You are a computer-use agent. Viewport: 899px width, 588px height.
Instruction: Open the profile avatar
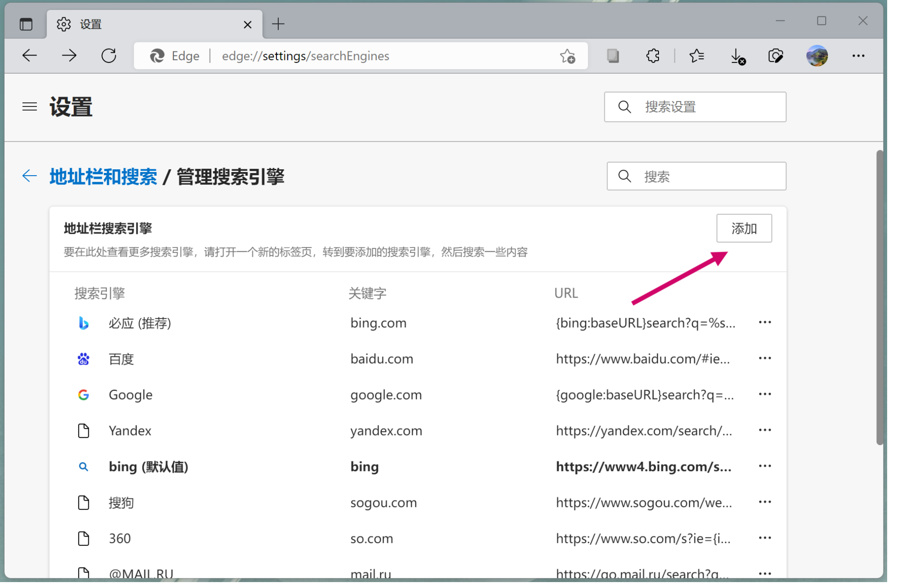click(817, 56)
